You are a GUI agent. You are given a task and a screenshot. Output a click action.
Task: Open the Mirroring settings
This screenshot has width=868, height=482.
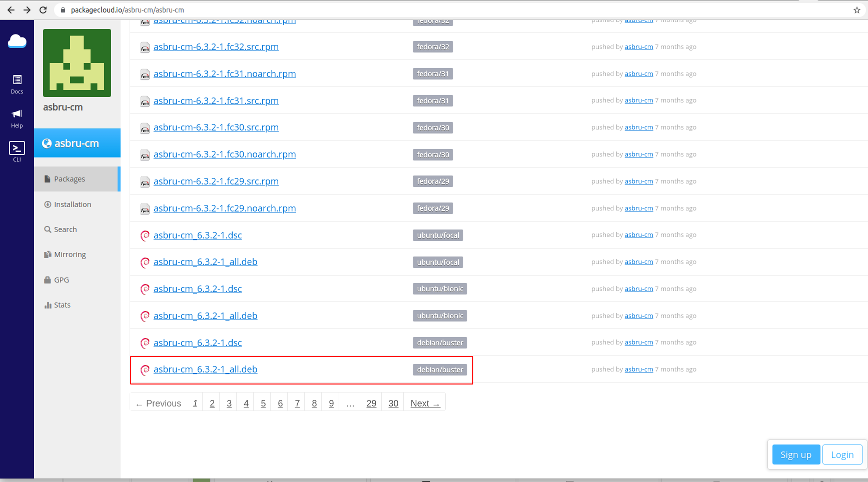(70, 254)
